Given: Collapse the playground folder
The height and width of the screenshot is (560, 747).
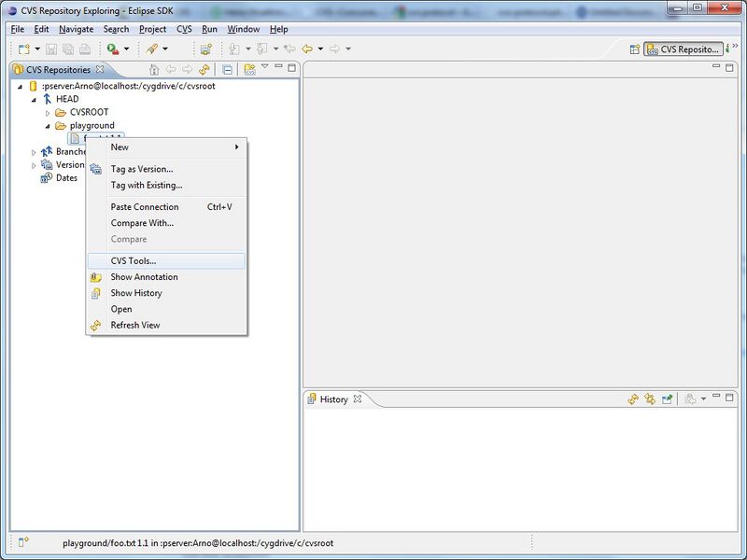Looking at the screenshot, I should (48, 126).
